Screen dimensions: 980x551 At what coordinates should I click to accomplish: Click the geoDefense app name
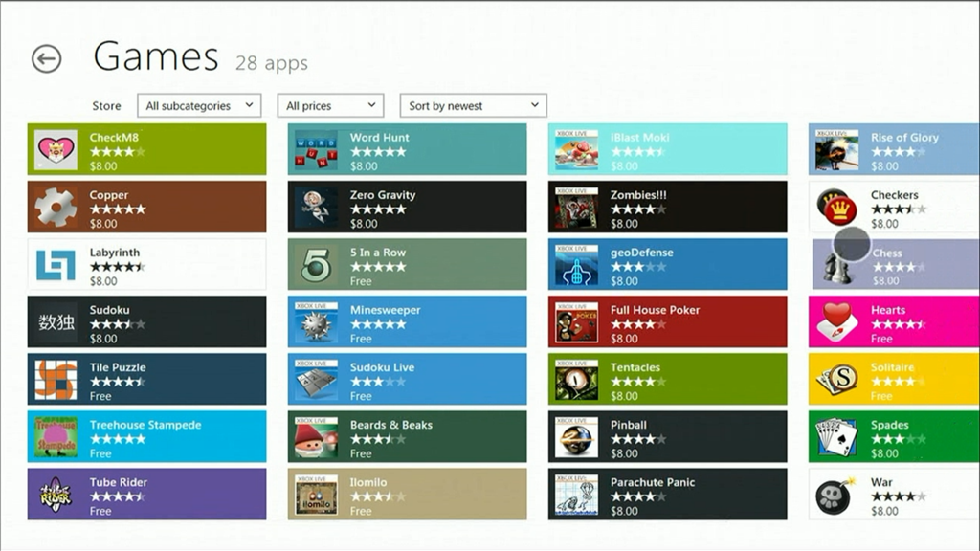point(642,253)
